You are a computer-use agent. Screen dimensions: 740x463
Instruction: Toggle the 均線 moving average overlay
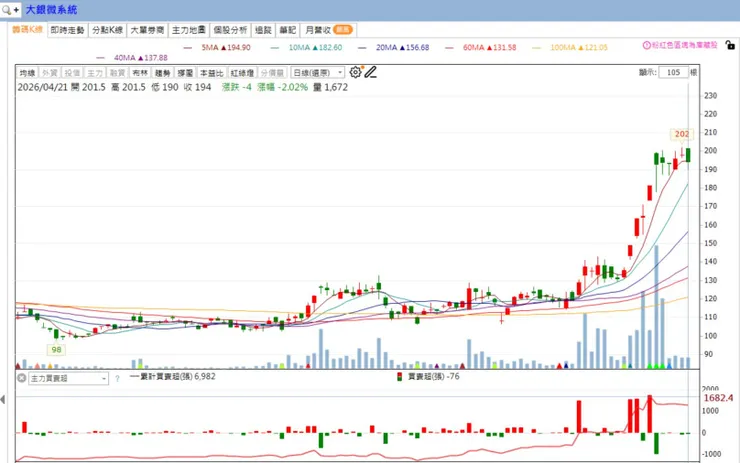point(27,73)
